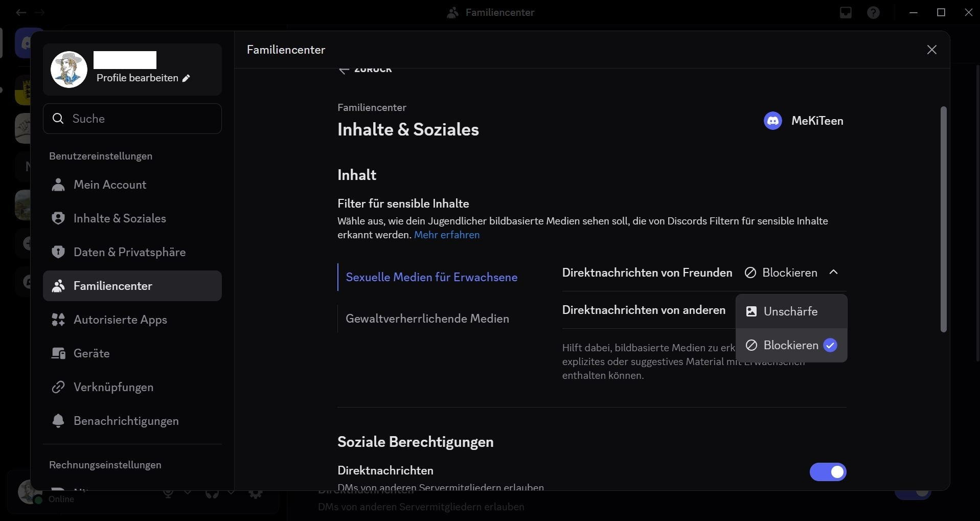The height and width of the screenshot is (521, 980).
Task: Click the search magnifier icon
Action: [58, 119]
